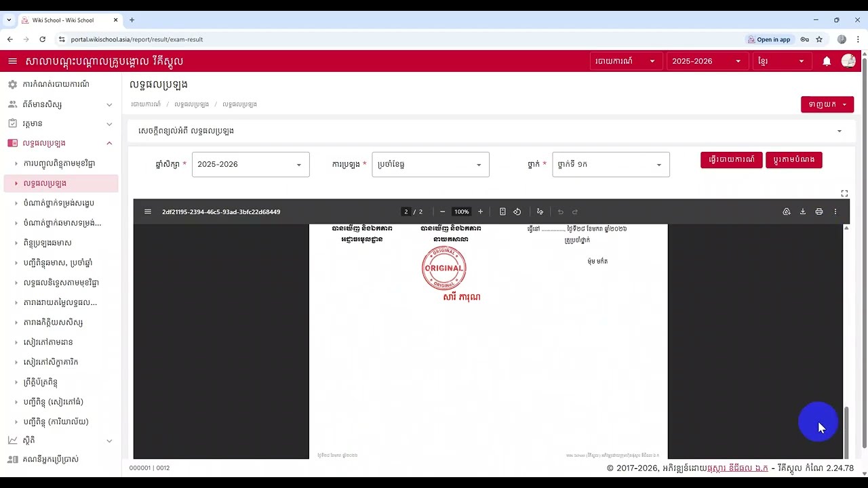Screen dimensions: 868x488
Task: Click the PDF redo arrow
Action: tap(575, 211)
